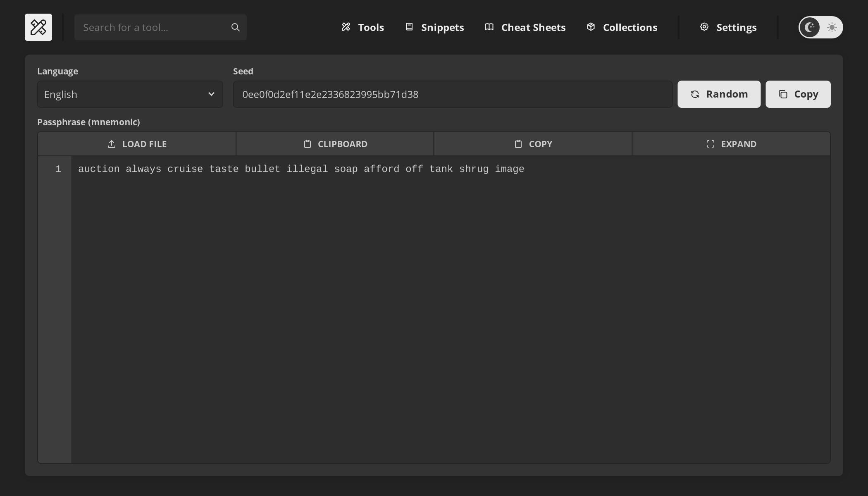Click the IT-Tools logo icon
Viewport: 868px width, 496px height.
(38, 27)
